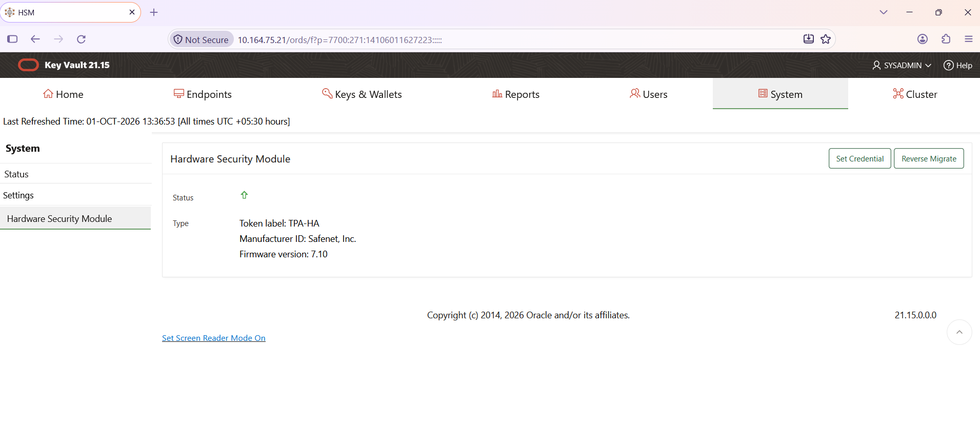Reload the page with browser refresh icon
Image resolution: width=980 pixels, height=429 pixels.
click(81, 39)
